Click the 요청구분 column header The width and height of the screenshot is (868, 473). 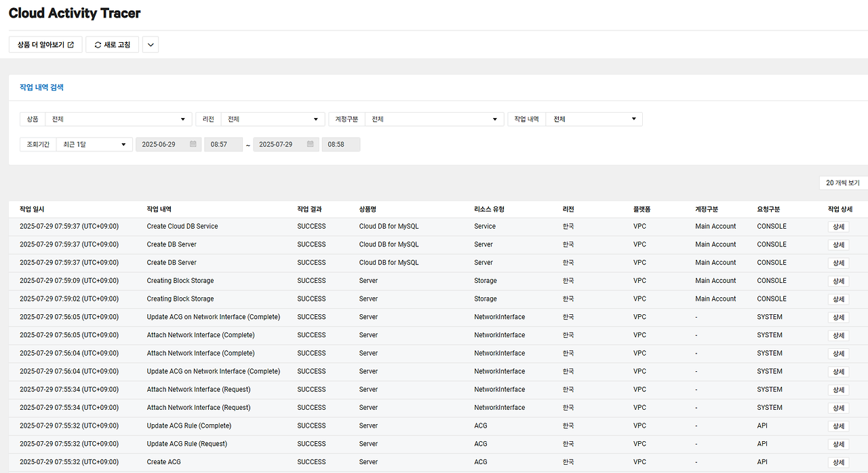point(769,209)
